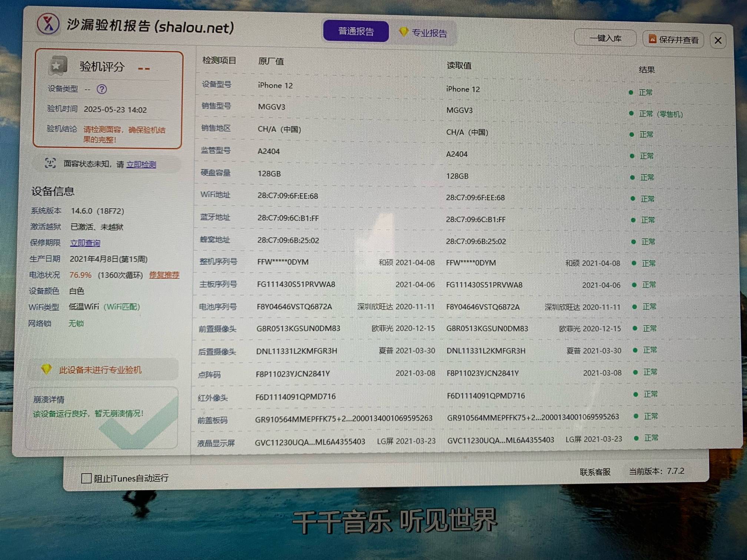Image resolution: width=747 pixels, height=560 pixels.
Task: Select the 销售地区 CH/A (中国) factory value
Action: pyautogui.click(x=279, y=129)
